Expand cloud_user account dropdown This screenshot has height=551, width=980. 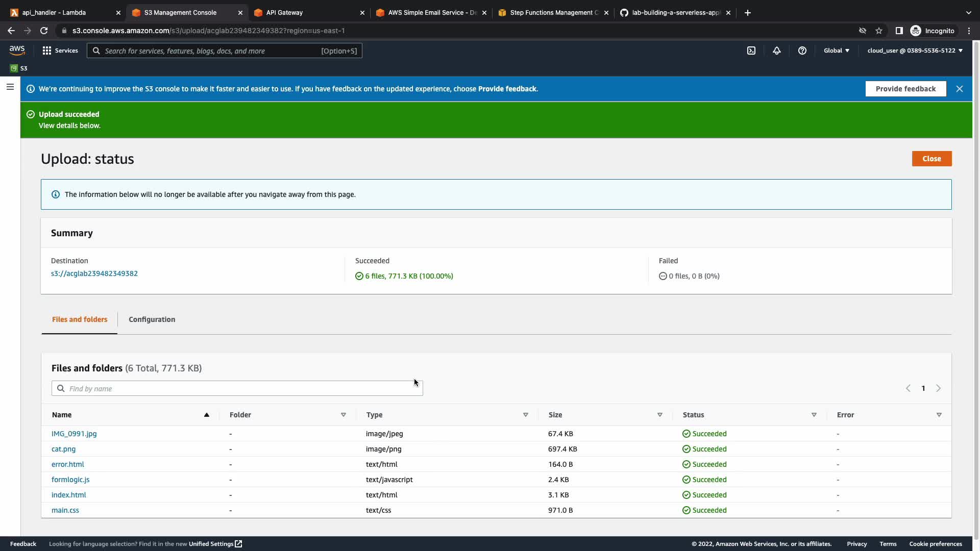tap(915, 51)
